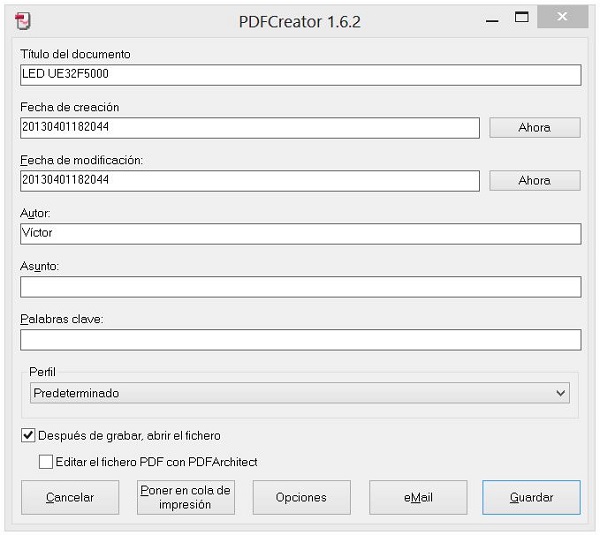Close the PDFCreator dialog
Image resolution: width=600 pixels, height=535 pixels.
coord(562,16)
